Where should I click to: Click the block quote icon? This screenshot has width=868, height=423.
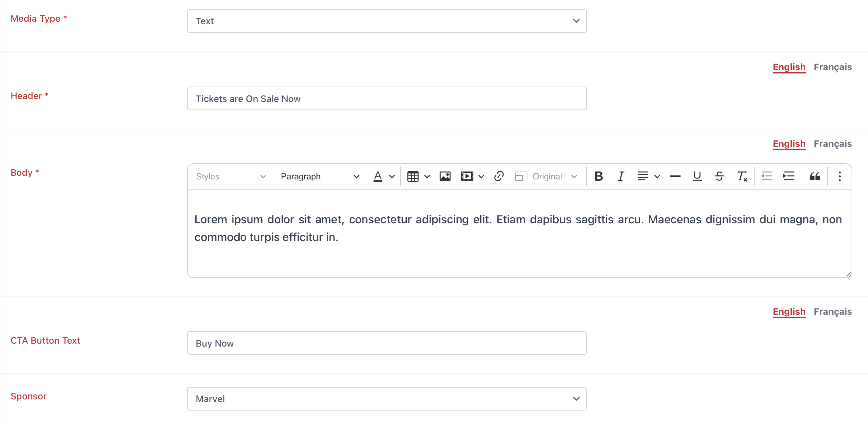[815, 176]
